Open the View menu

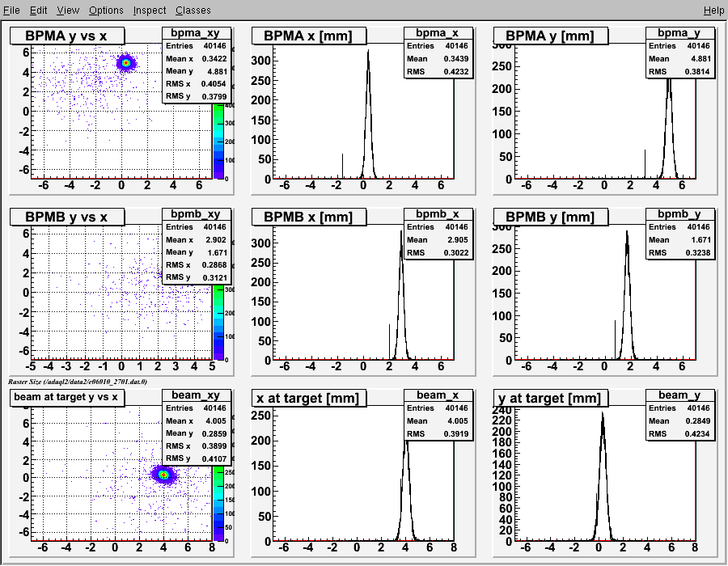point(68,11)
